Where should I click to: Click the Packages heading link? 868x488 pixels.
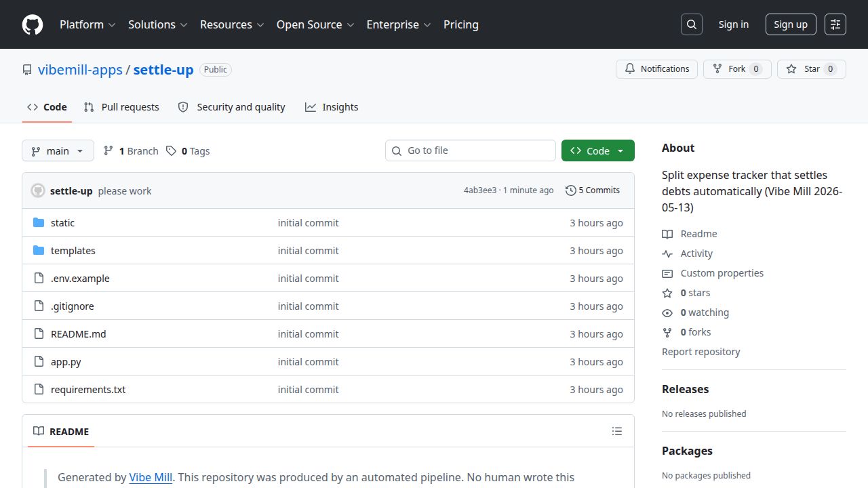coord(687,451)
